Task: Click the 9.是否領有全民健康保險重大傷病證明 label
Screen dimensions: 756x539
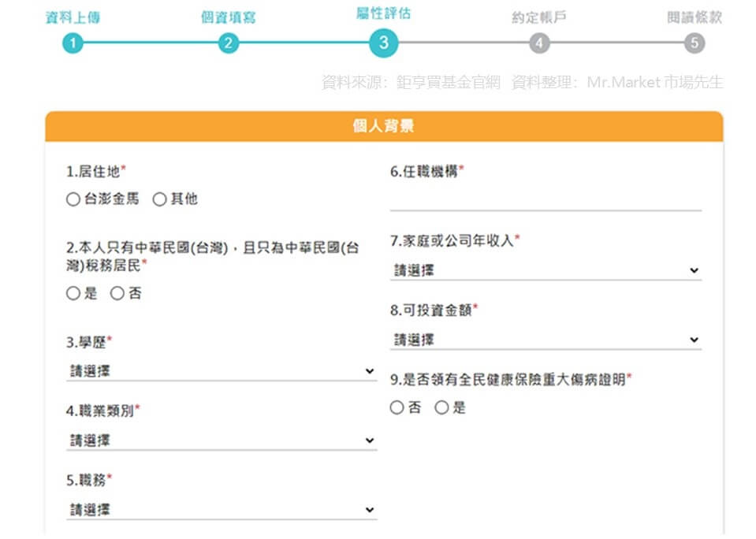Action: (511, 379)
